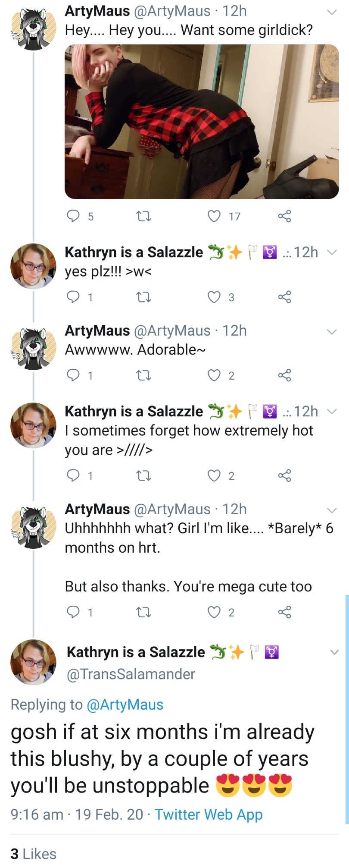The image size is (349, 868).
Task: Share the 'extremely hot you are' tweet
Action: pos(284,475)
